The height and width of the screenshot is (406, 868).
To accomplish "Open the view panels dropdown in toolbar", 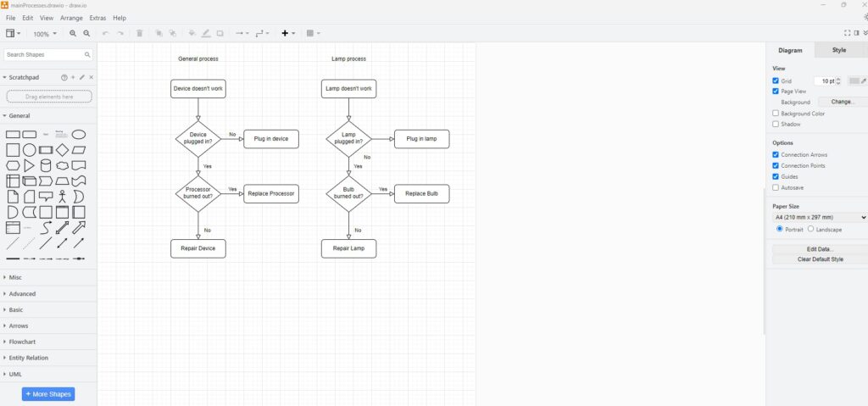I will pyautogui.click(x=13, y=34).
